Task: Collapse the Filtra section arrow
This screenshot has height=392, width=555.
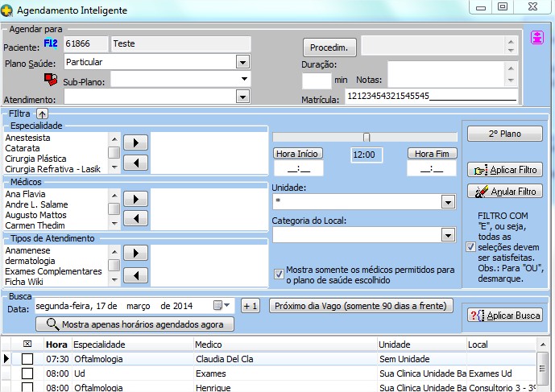Action: click(42, 113)
